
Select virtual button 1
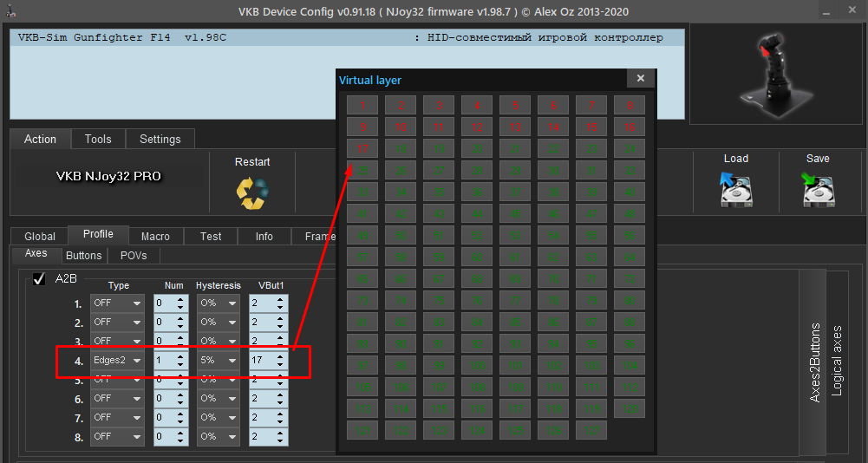(x=362, y=105)
